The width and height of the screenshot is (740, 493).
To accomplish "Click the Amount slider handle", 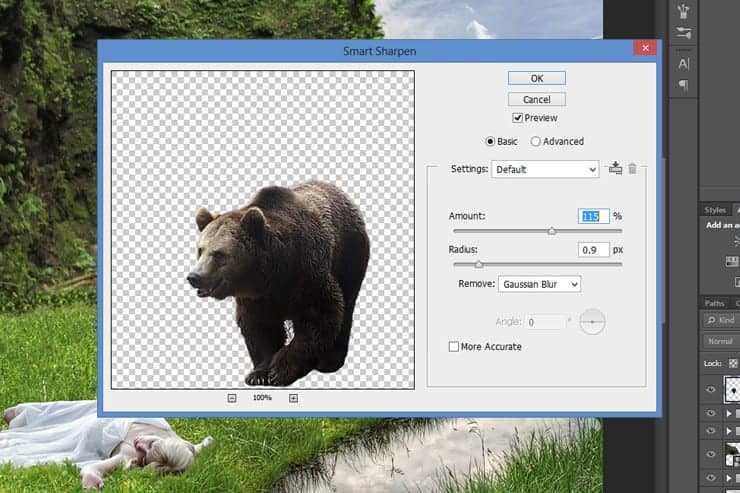I will (551, 231).
